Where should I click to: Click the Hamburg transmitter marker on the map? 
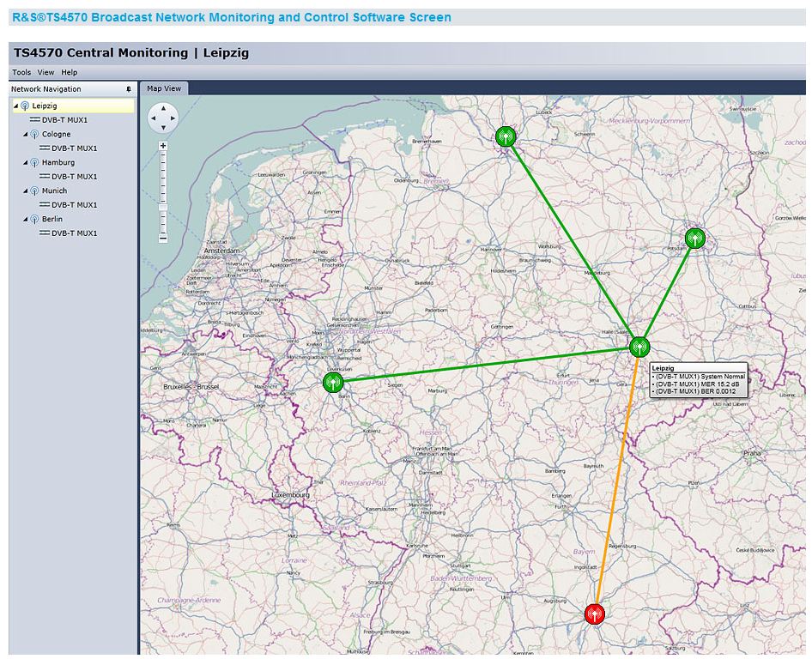[x=506, y=136]
